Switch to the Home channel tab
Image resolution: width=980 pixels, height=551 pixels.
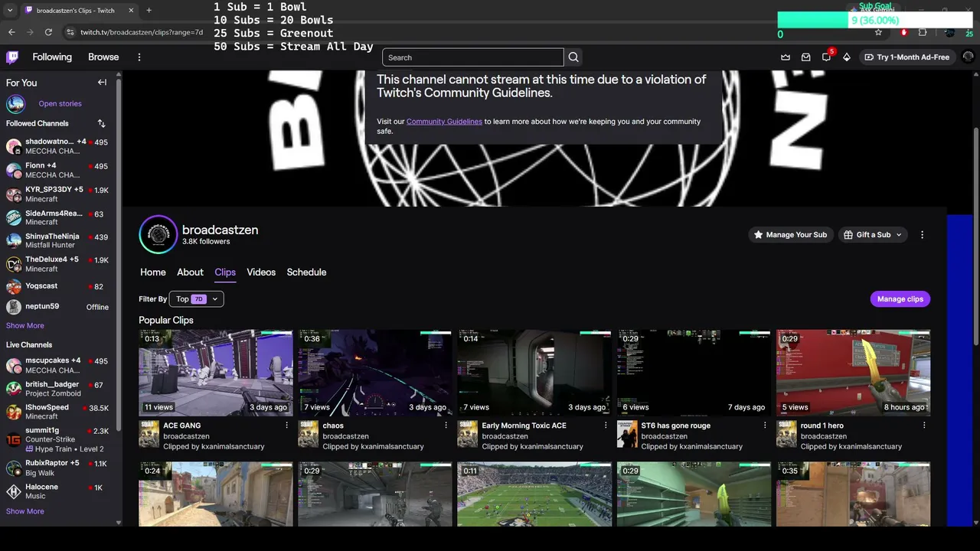(153, 272)
